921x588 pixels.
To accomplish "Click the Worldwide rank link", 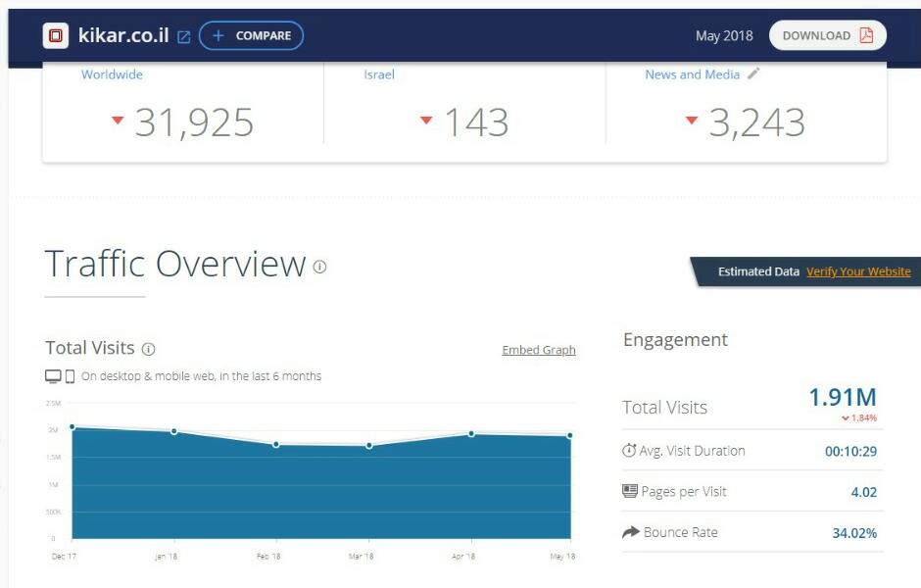I will coord(112,74).
